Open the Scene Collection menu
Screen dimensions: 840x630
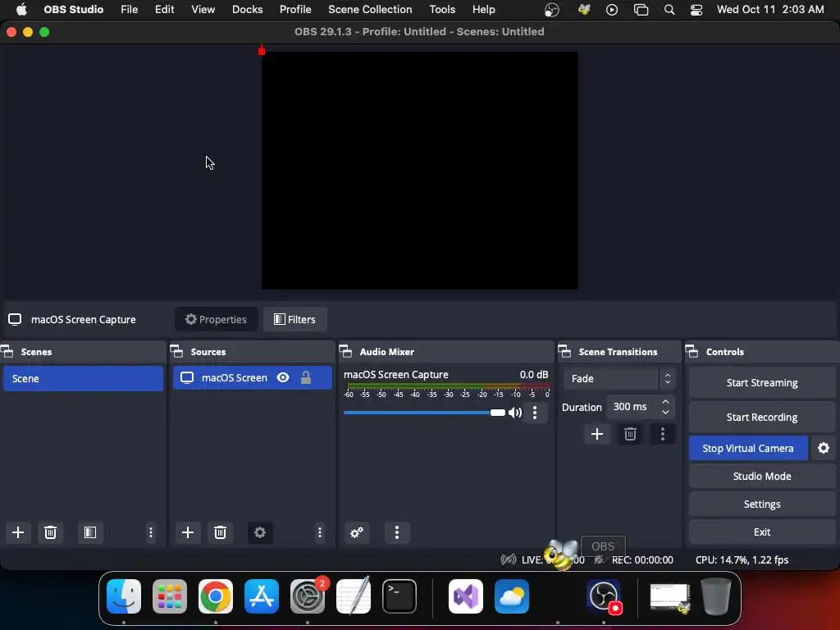tap(370, 10)
